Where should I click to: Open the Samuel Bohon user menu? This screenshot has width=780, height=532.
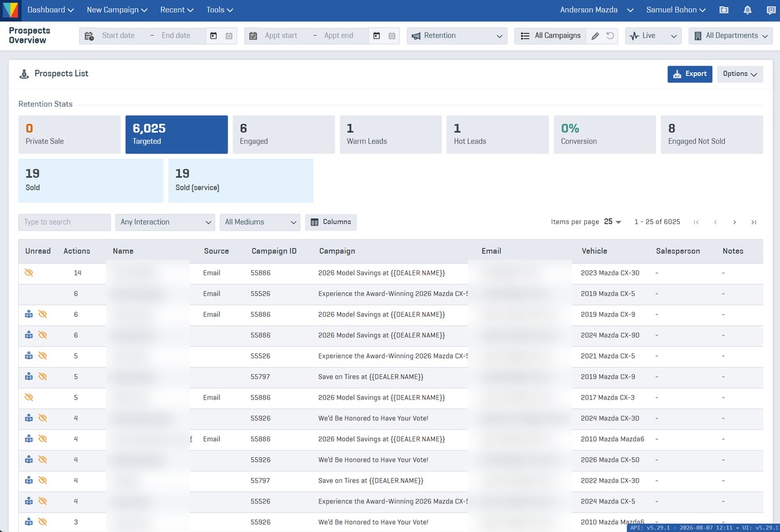point(677,10)
